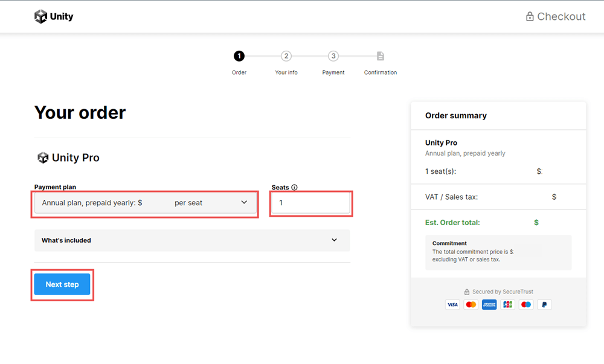
Task: Select the Visa payment icon
Action: (x=452, y=304)
